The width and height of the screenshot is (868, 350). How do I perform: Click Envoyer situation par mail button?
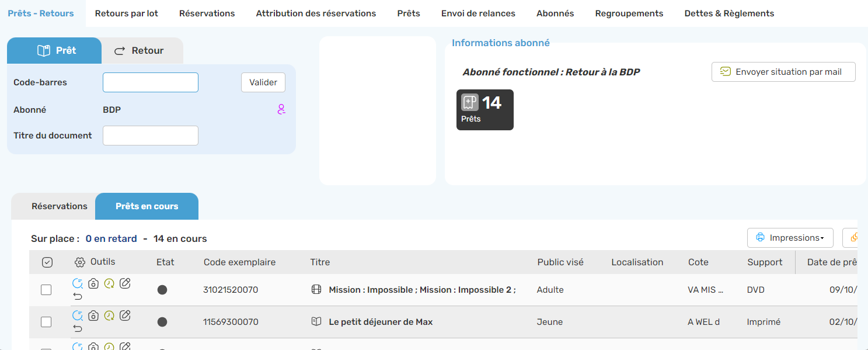click(x=783, y=72)
